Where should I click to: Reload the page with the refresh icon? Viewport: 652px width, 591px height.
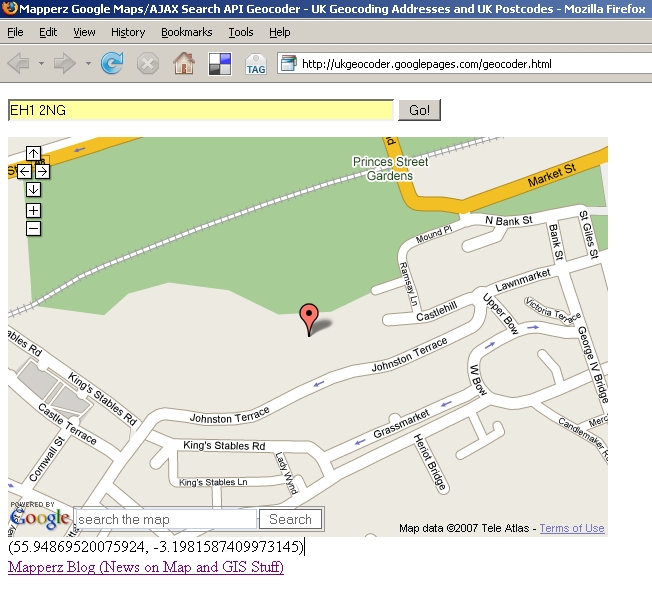point(112,63)
